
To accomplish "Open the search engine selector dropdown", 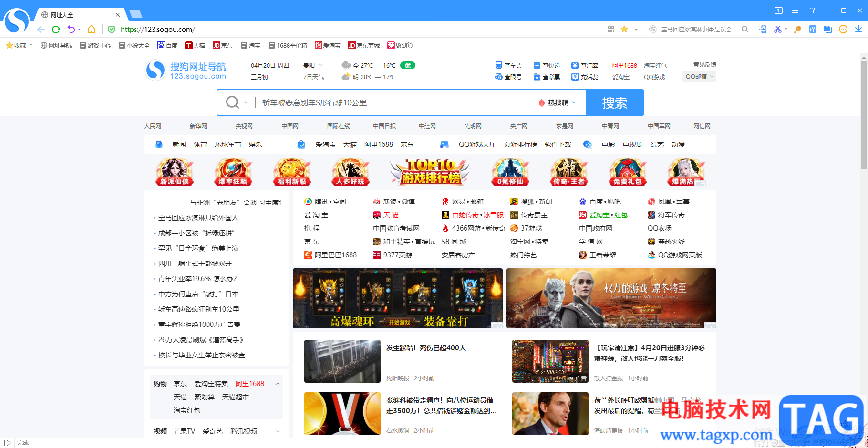I will coord(246,102).
